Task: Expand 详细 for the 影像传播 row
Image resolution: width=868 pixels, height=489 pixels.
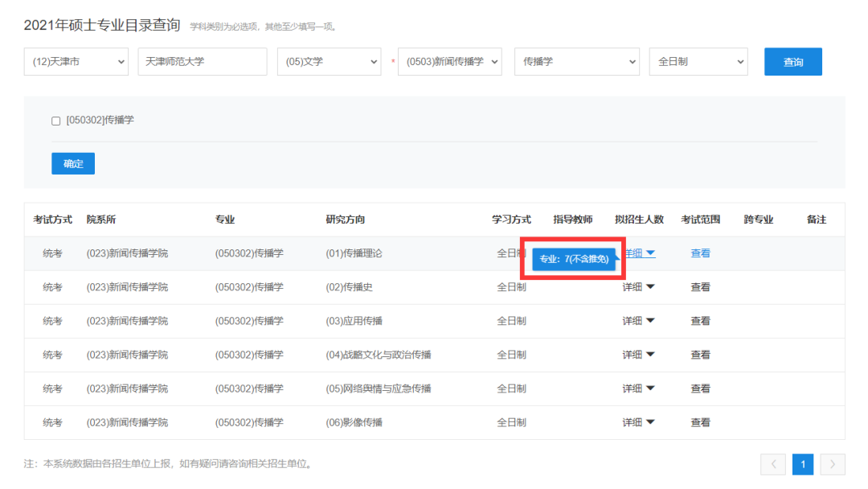Action: click(x=639, y=422)
